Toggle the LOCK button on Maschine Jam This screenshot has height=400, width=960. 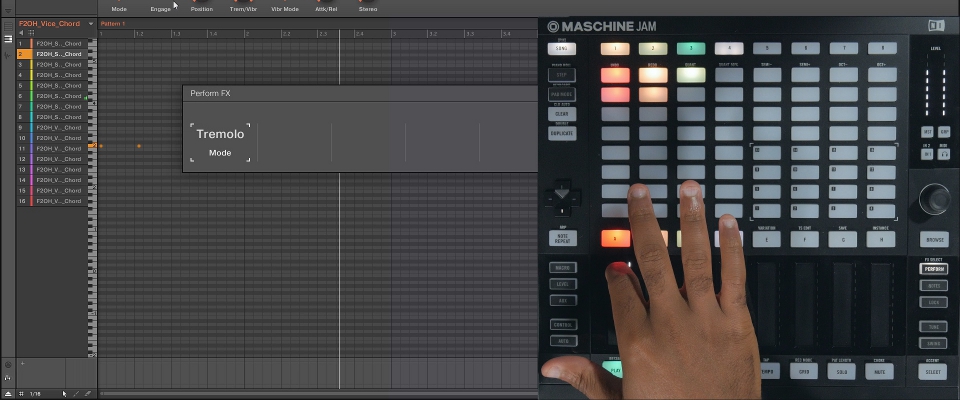pyautogui.click(x=934, y=302)
